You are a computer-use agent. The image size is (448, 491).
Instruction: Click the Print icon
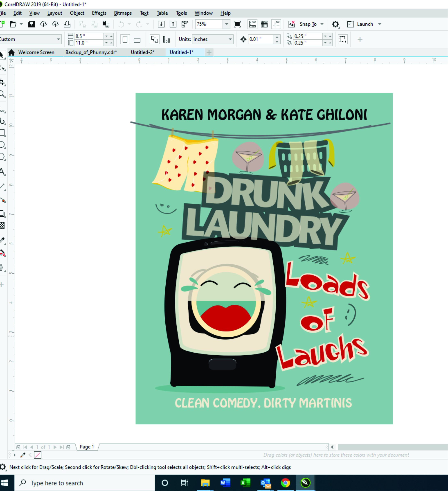click(x=67, y=24)
